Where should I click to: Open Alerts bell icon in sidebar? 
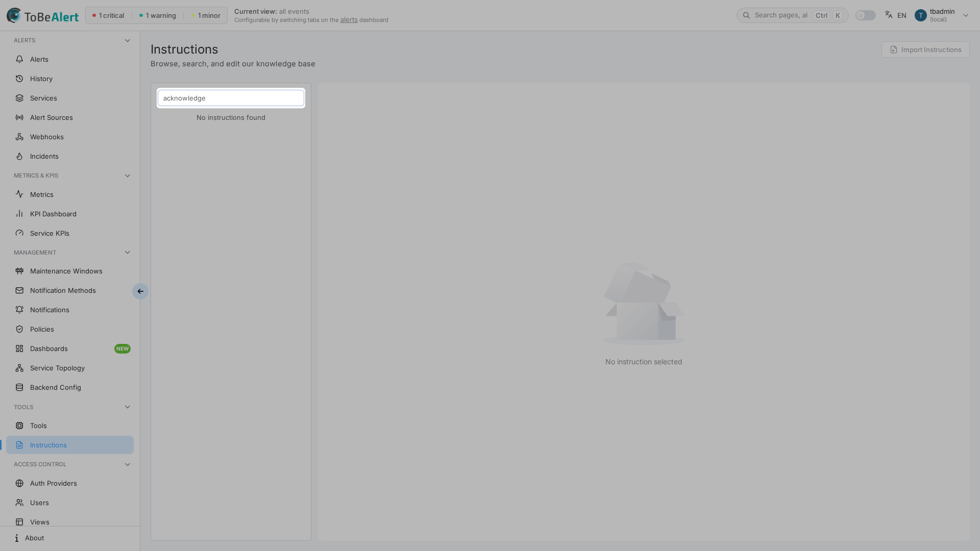[19, 59]
